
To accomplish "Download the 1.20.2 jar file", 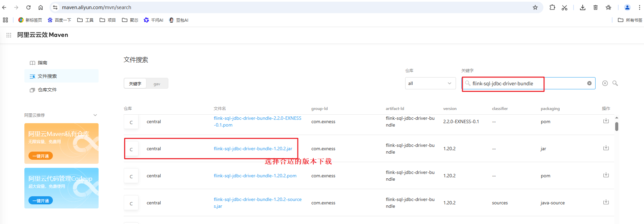I will click(606, 148).
